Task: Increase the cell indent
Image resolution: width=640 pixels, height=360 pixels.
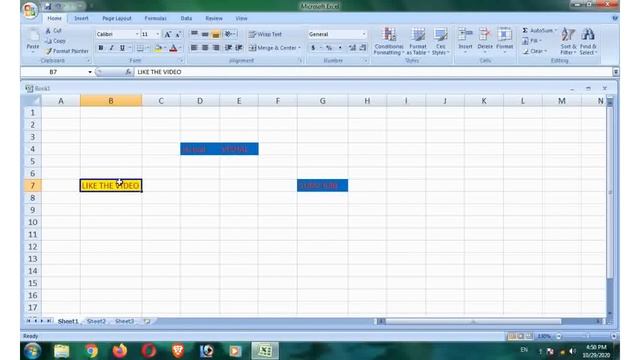Action: tap(239, 48)
